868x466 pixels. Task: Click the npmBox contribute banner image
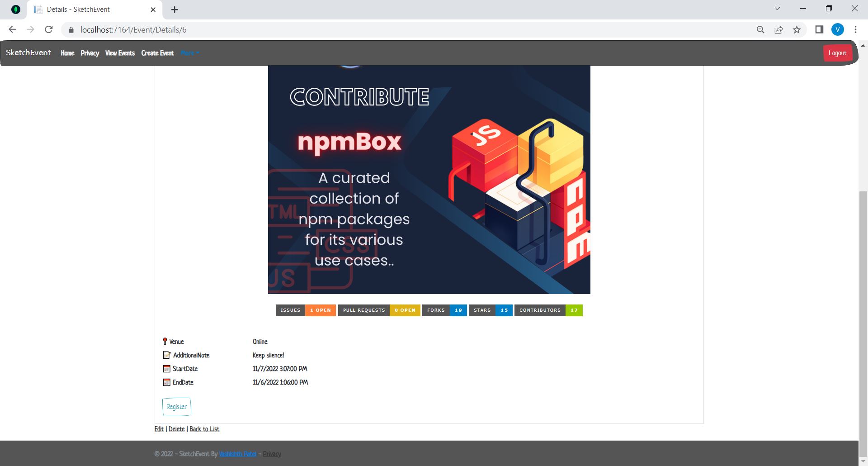tap(429, 180)
